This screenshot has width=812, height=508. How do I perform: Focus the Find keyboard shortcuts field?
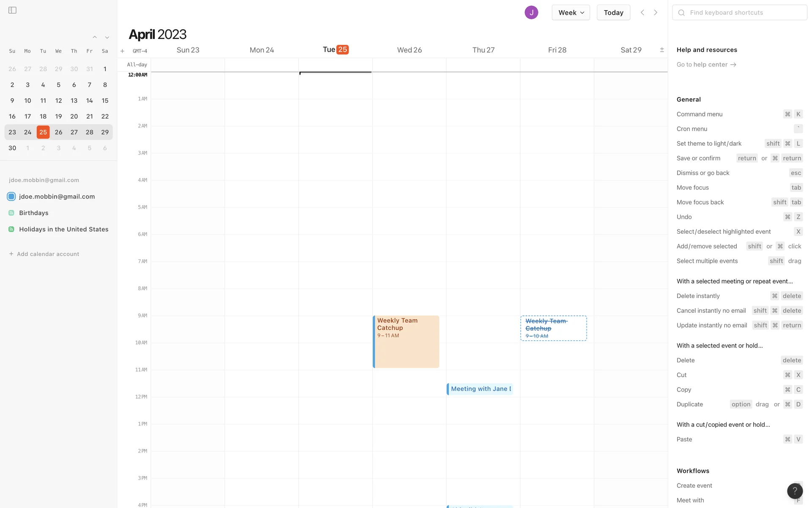pos(744,13)
